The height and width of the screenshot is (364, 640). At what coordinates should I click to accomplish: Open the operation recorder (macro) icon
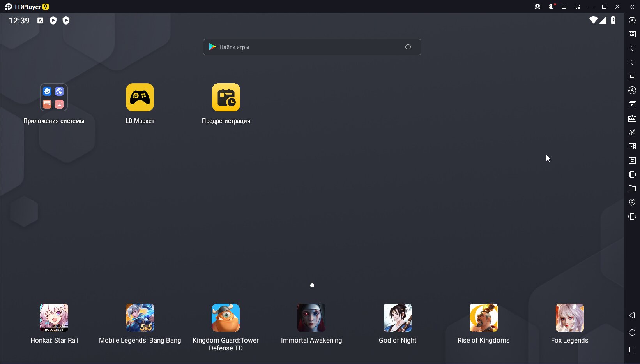(x=632, y=160)
